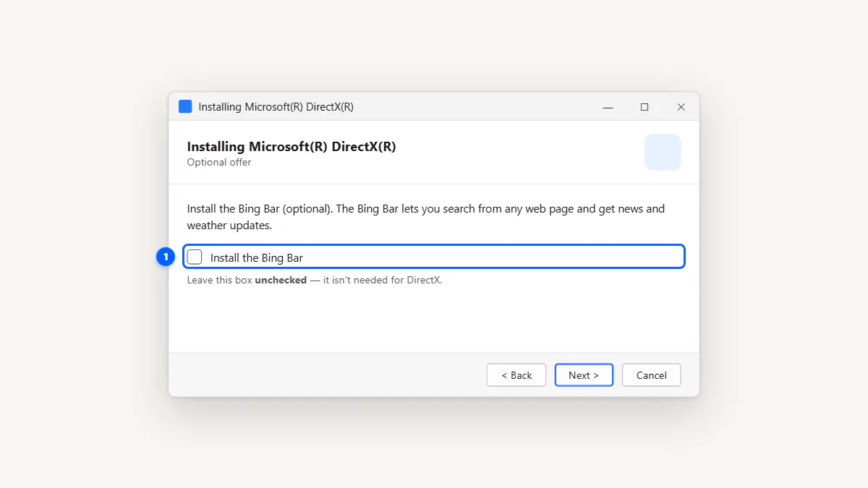Click the 'Installing Microsoft(R) DirectX(R)' bold heading
This screenshot has height=488, width=868.
coord(292,147)
